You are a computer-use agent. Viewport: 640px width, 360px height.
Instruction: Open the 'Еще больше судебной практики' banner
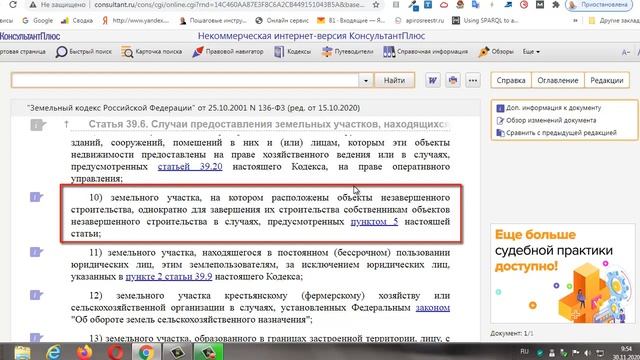563,273
